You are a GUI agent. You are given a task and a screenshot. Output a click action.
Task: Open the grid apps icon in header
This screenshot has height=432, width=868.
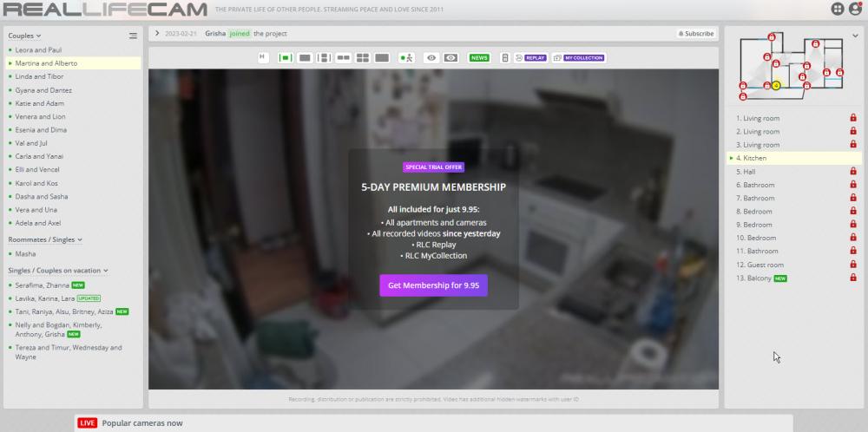click(x=838, y=9)
